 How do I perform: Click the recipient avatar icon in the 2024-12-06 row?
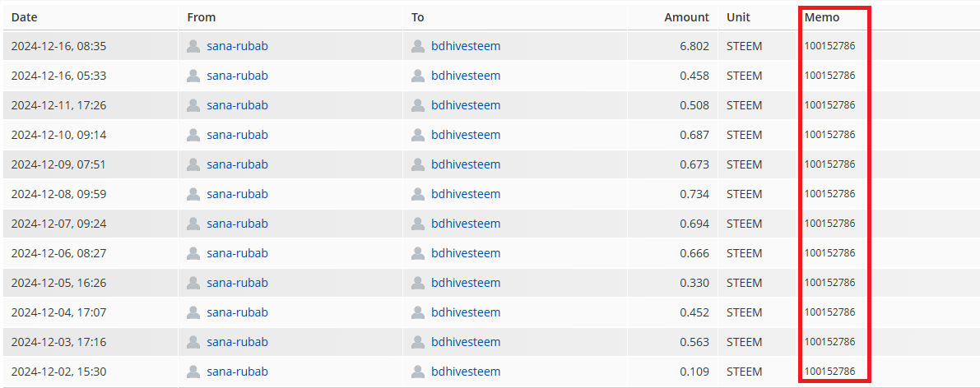pyautogui.click(x=418, y=253)
